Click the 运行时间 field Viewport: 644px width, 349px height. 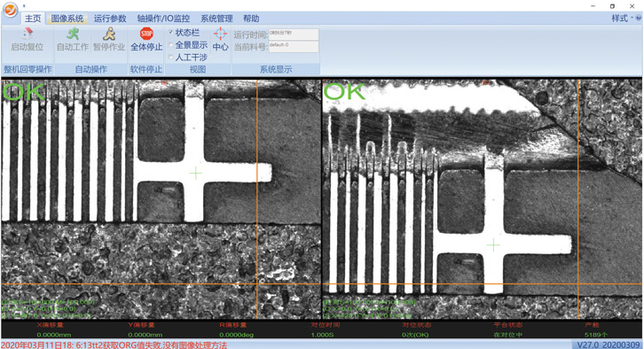[294, 35]
